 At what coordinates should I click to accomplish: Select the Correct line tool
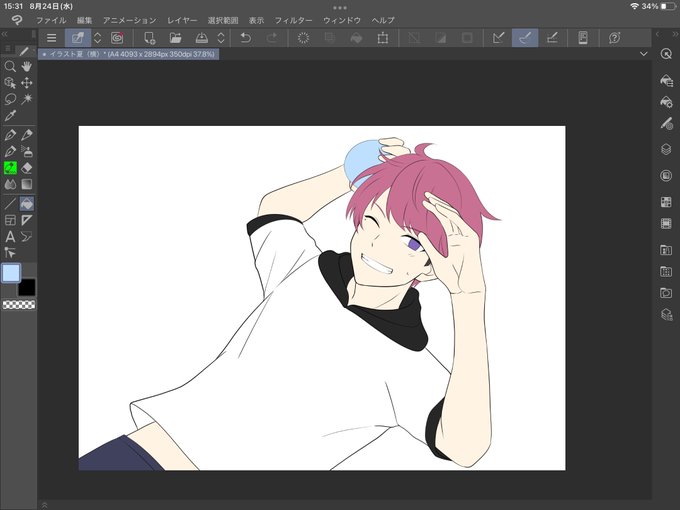point(10,252)
